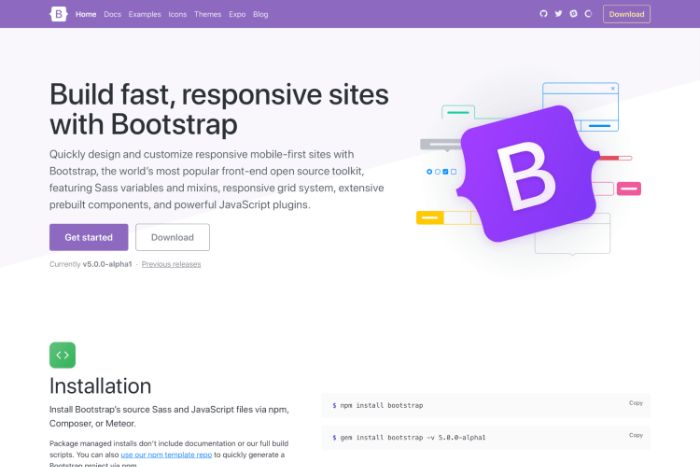Viewport: 700px width, 467px height.
Task: Open the Twitter icon link
Action: tap(559, 14)
